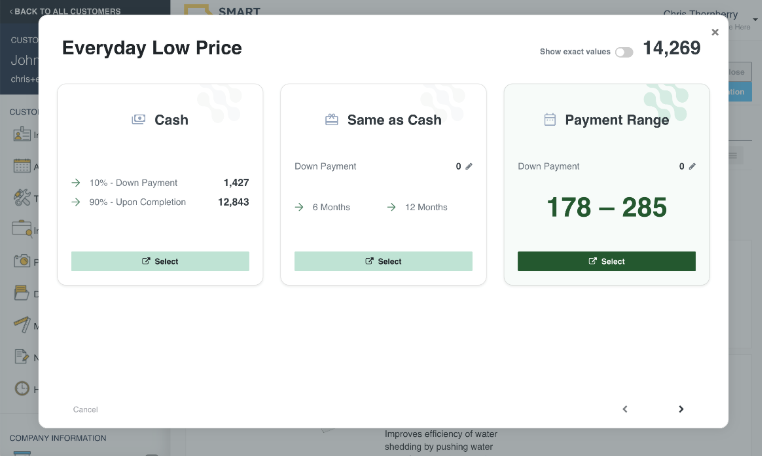Cancel the pricing dialog
Viewport: 762px width, 456px height.
tap(86, 409)
